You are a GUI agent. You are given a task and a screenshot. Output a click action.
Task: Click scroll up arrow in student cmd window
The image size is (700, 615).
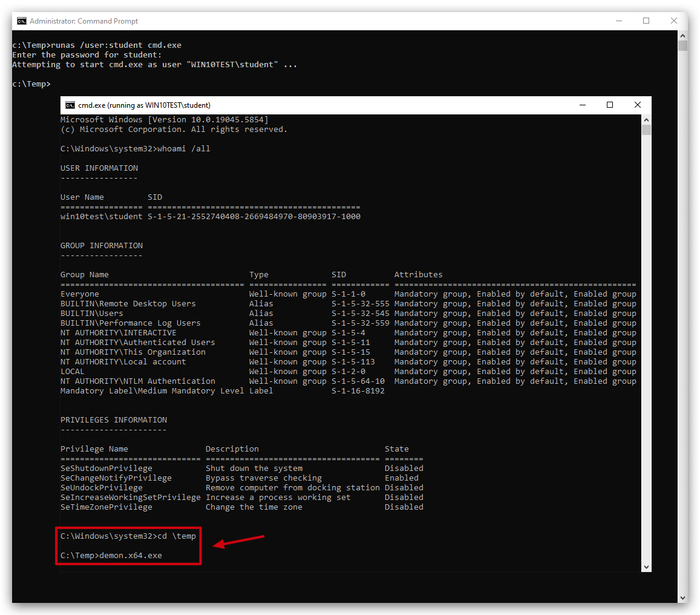(646, 120)
